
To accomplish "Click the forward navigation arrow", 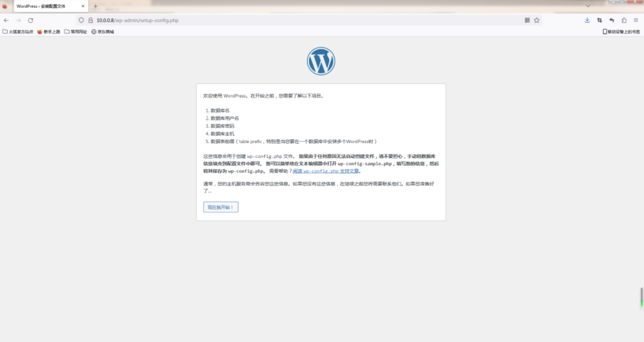I will click(x=18, y=20).
